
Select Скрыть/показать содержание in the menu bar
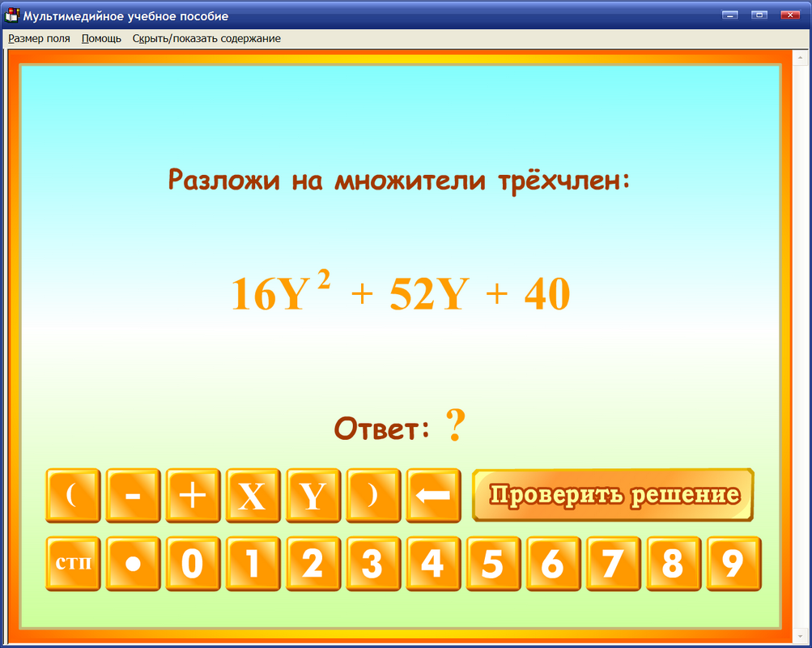[206, 38]
